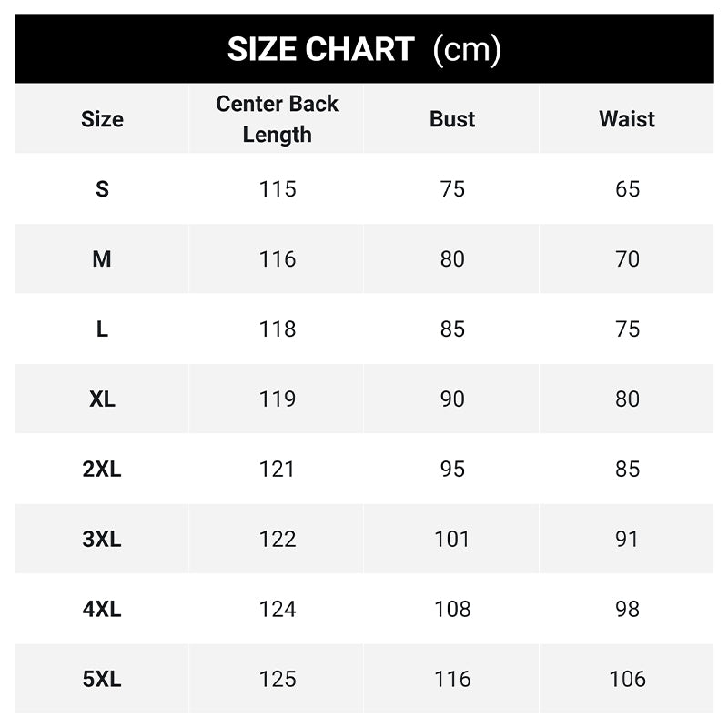Select the 121 length value for 2XL
Screen dimensions: 728x728
[277, 470]
